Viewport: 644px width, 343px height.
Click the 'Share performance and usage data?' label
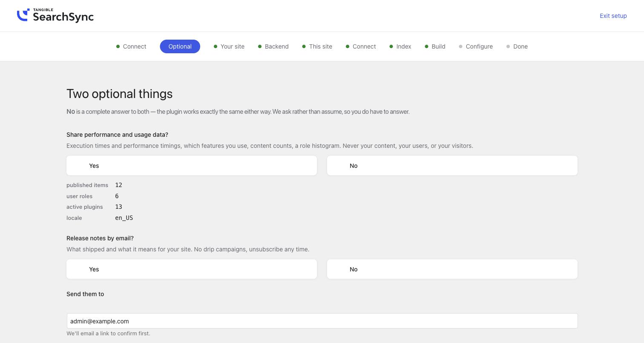pyautogui.click(x=117, y=135)
